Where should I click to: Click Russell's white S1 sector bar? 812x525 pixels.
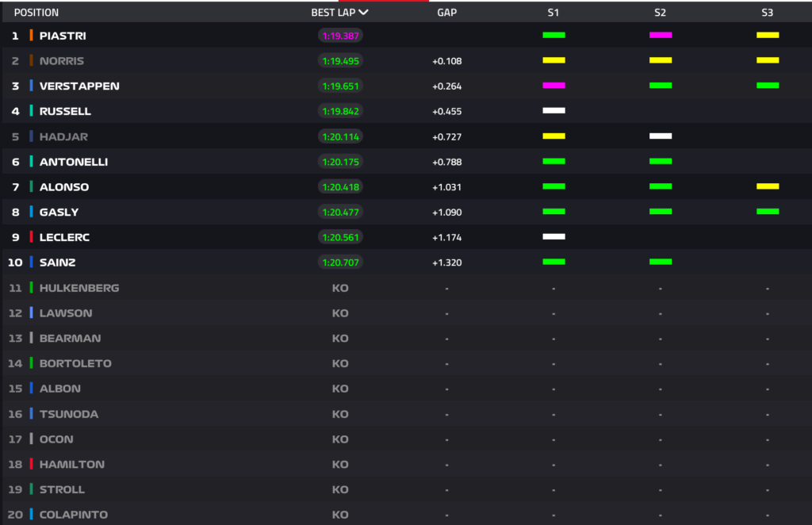[x=553, y=110]
